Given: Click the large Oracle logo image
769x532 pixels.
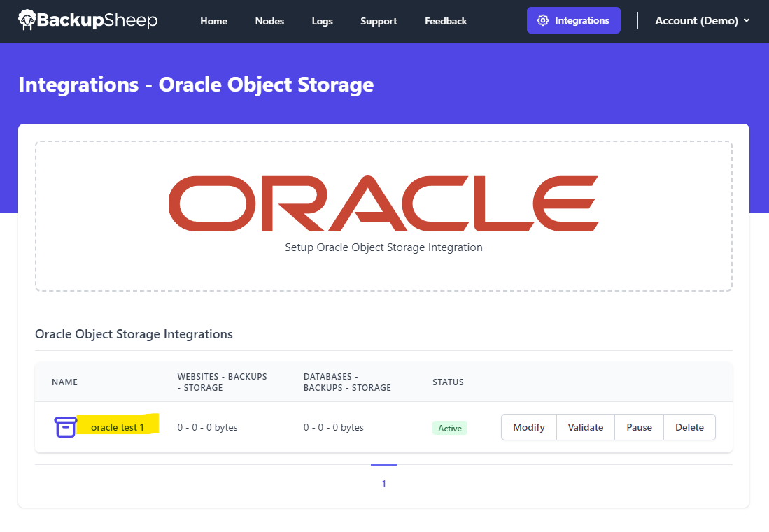Looking at the screenshot, I should (x=383, y=203).
